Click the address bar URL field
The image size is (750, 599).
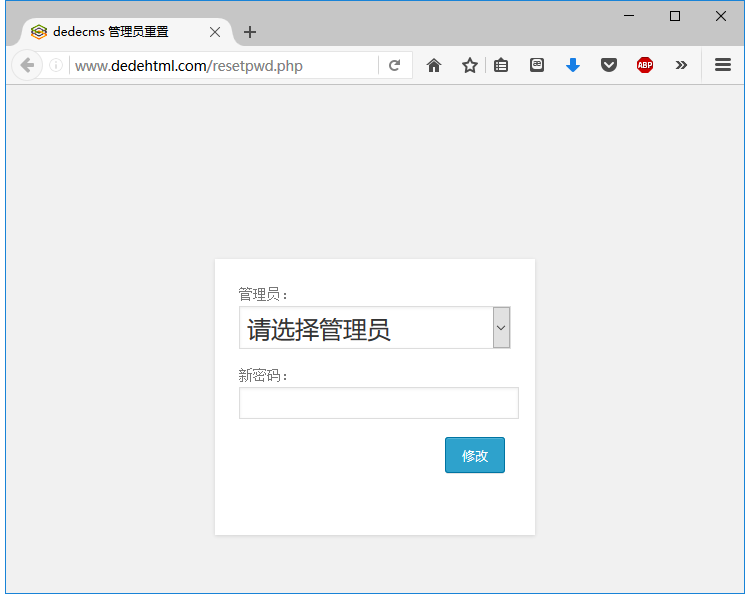coord(220,66)
